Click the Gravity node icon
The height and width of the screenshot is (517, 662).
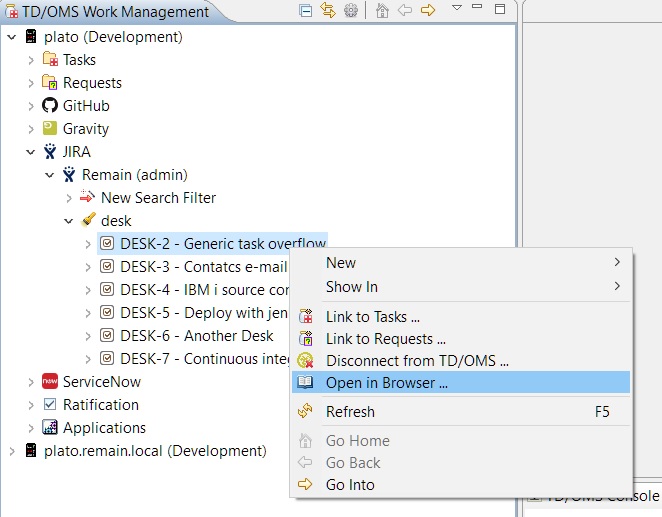click(x=50, y=129)
